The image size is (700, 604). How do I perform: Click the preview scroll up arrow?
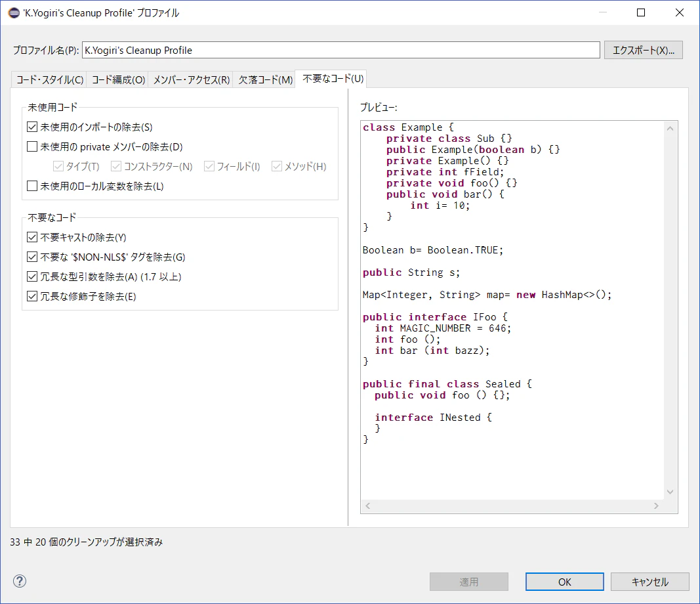pyautogui.click(x=670, y=129)
